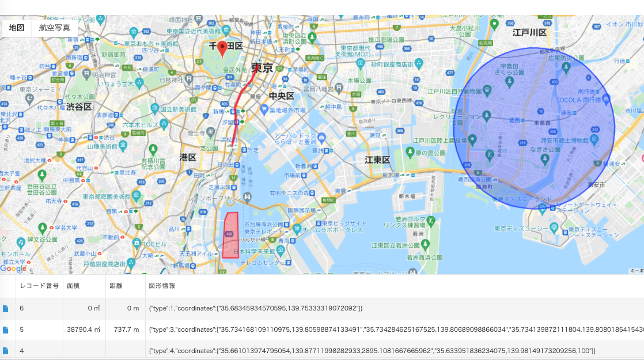644x360 pixels.
Task: Click 江東区立若洲公園 park icon
Action: tap(426, 245)
